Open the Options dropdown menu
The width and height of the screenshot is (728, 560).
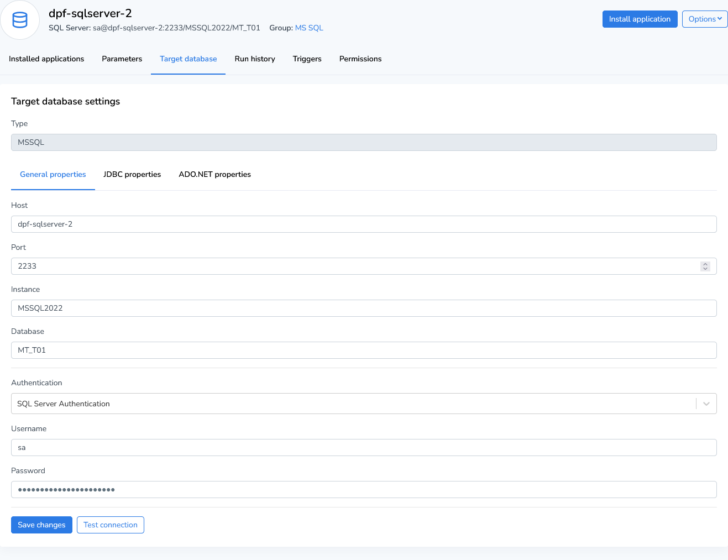[x=704, y=19]
